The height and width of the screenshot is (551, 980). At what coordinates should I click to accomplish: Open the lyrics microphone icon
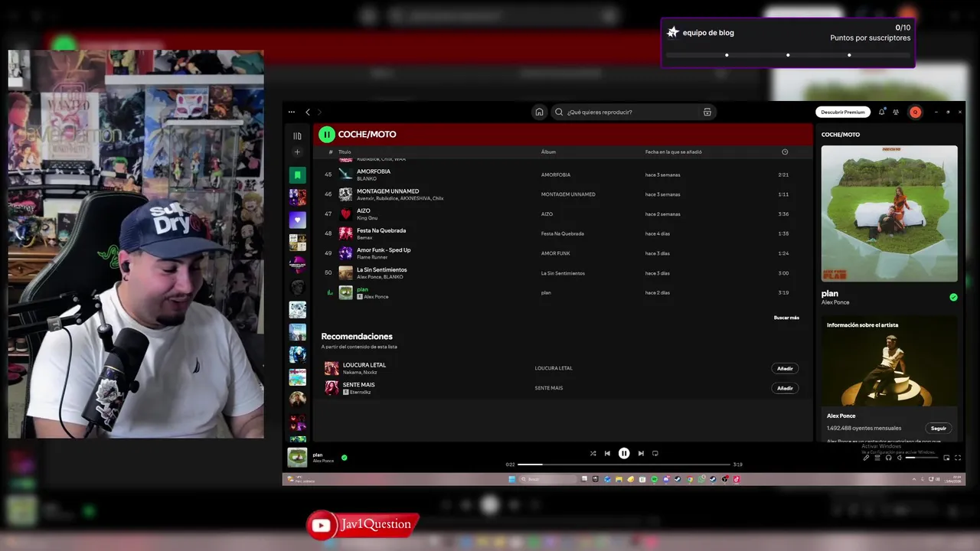pyautogui.click(x=866, y=458)
